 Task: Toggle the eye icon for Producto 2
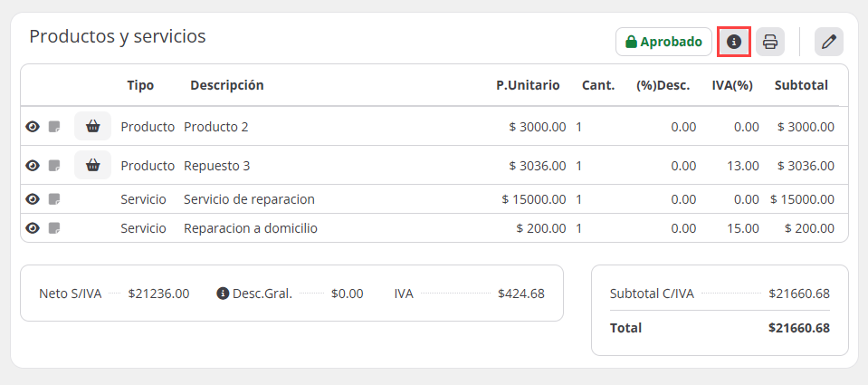coord(33,127)
